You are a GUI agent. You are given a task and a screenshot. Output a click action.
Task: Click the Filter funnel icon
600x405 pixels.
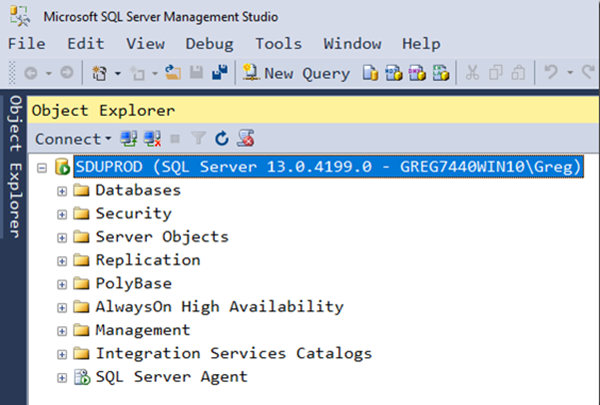[198, 138]
